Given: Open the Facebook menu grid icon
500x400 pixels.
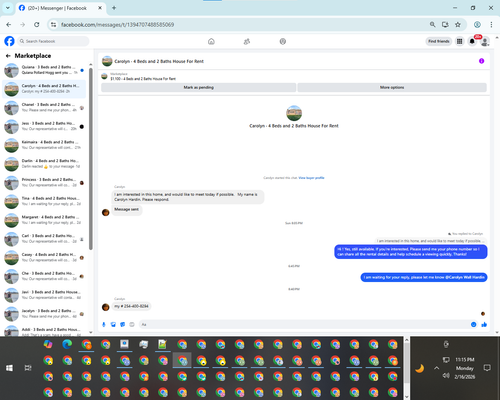Looking at the screenshot, I should [x=460, y=41].
